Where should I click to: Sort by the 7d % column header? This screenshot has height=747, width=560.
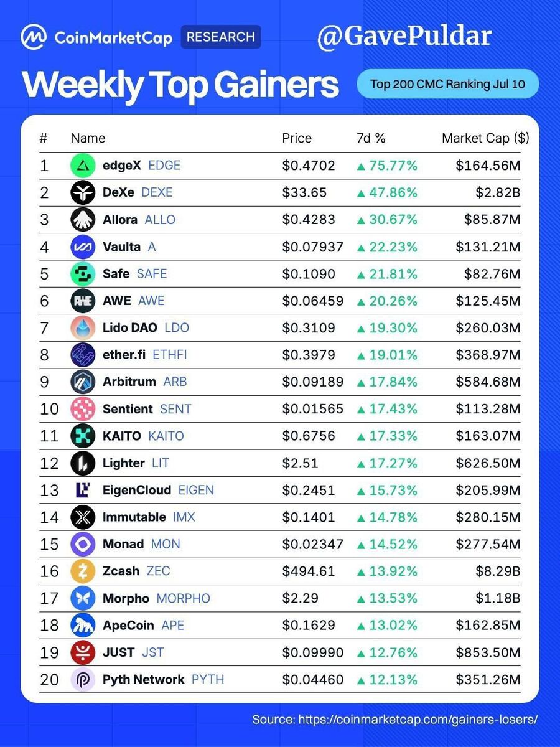pyautogui.click(x=370, y=138)
